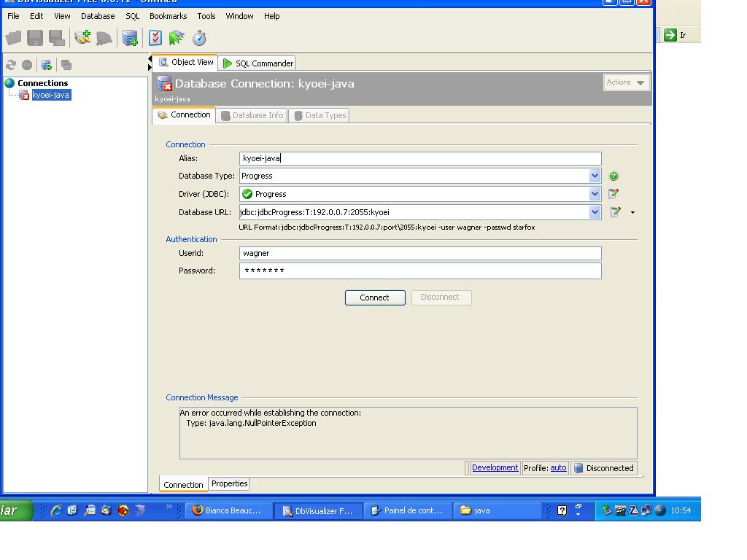The image size is (747, 560).
Task: Click the stop icon in tree toolbar
Action: [27, 65]
